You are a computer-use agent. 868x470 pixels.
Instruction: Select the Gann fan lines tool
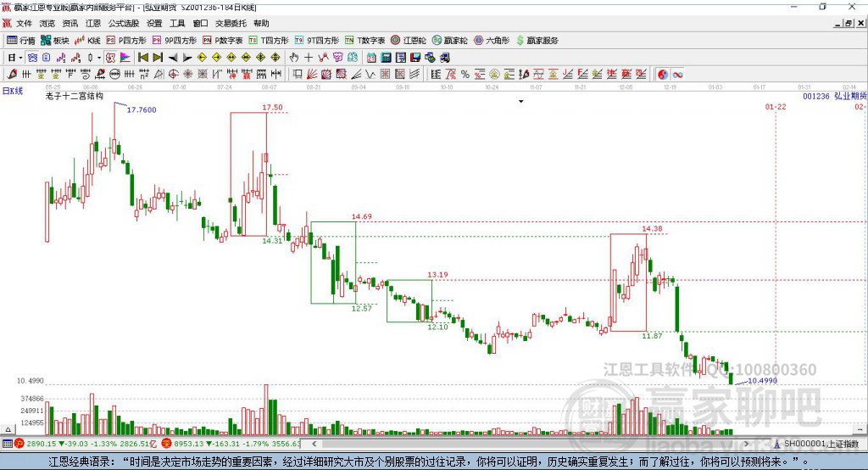click(312, 75)
